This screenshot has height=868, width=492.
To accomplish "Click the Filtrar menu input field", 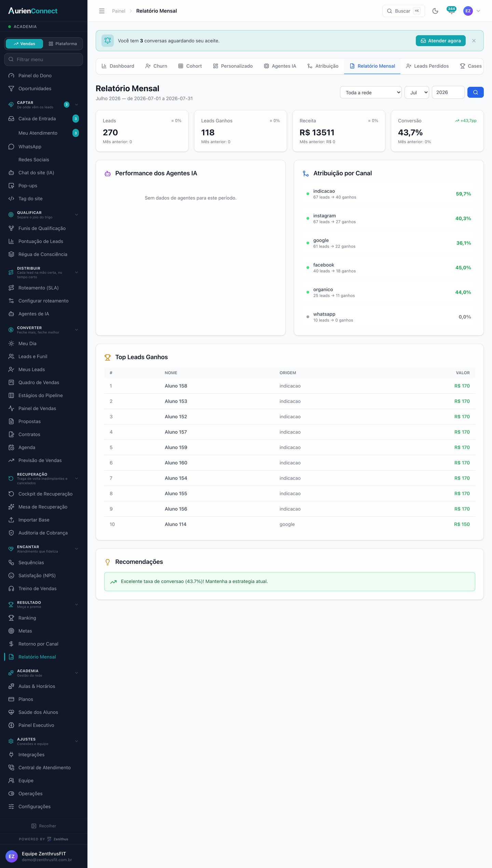I will (44, 59).
